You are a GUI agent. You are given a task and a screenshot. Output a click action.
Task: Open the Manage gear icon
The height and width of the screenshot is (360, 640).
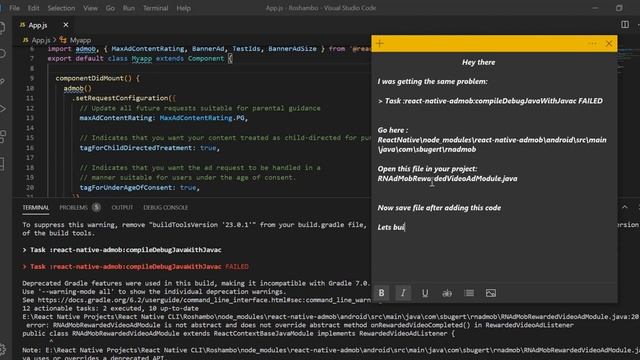click(x=2, y=349)
